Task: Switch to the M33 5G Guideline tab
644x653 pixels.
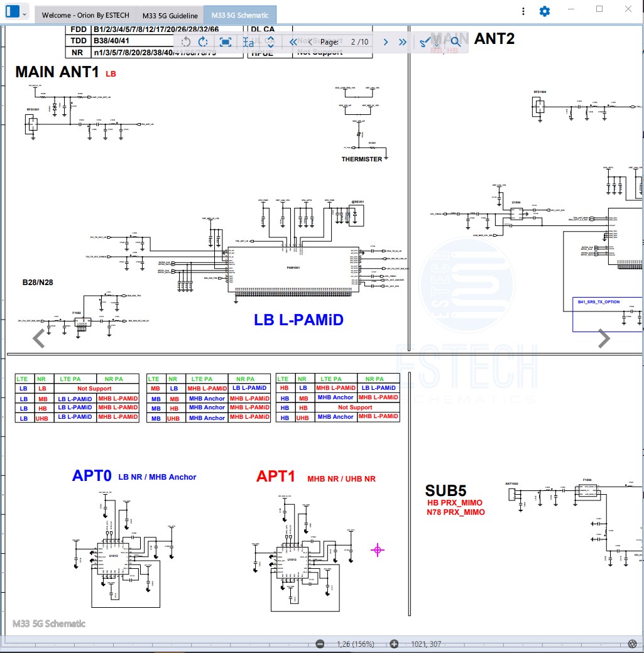Action: point(170,16)
